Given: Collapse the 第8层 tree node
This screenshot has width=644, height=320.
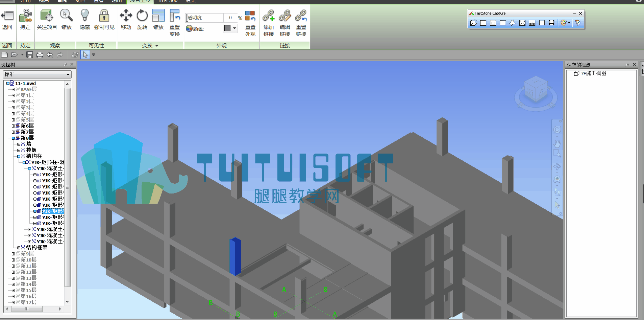Looking at the screenshot, I should (13, 138).
